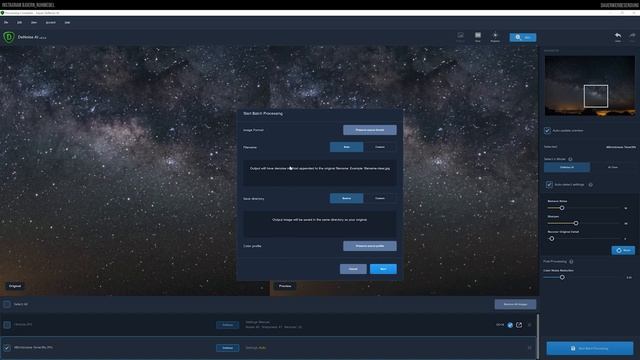The width and height of the screenshot is (640, 360).
Task: Open the Edit menu
Action: pos(19,22)
